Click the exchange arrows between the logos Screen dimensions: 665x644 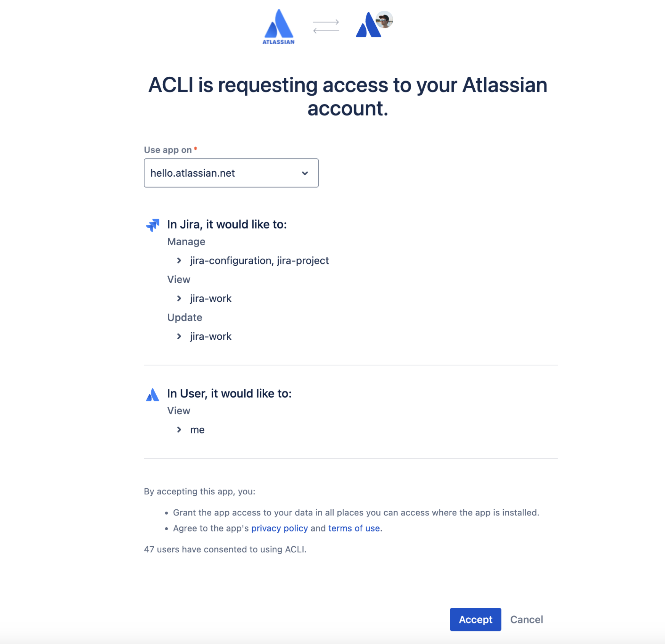pos(326,26)
